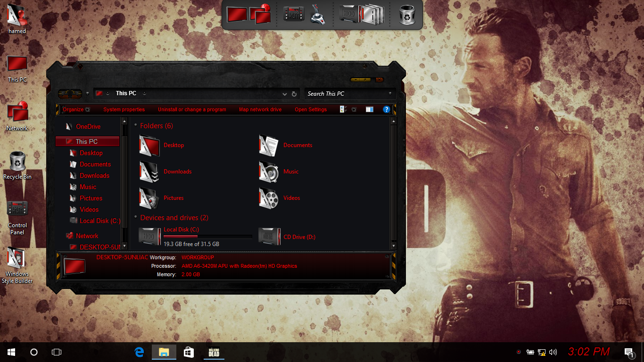Click the blue Help question mark icon

(x=387, y=109)
